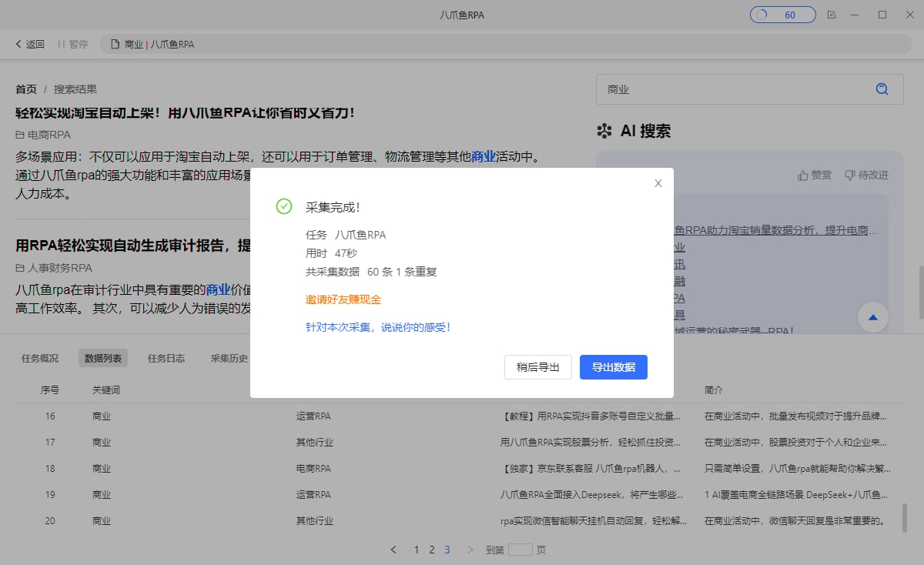Click title cell 用八爪鱼RPA实现股票分析
Viewport: 924px width, 565px height.
(591, 443)
